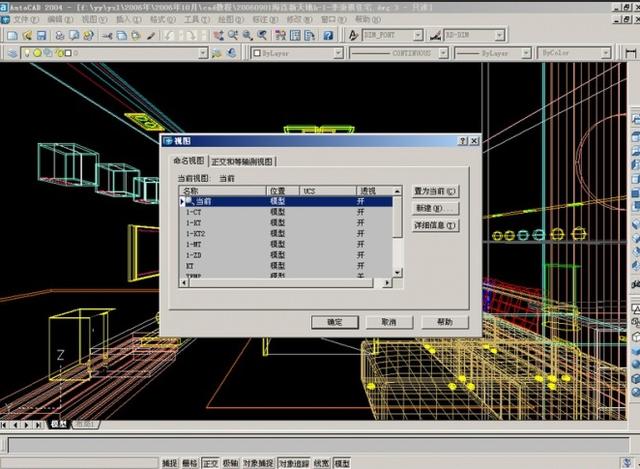The height and width of the screenshot is (469, 640).
Task: Open the Layer Properties Manager icon
Action: (12, 53)
